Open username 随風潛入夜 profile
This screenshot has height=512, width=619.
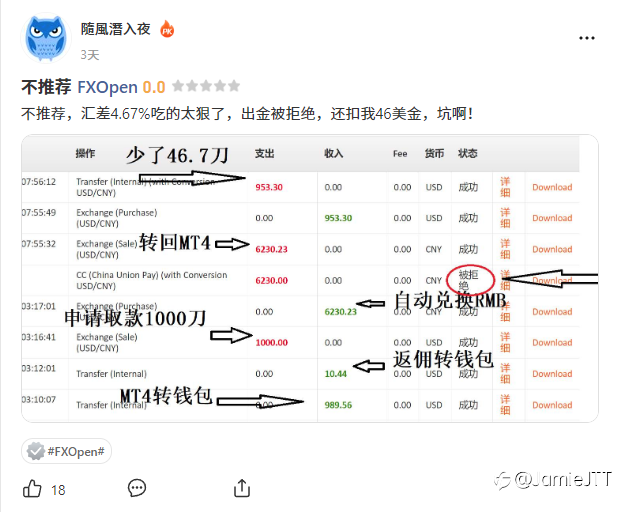[x=116, y=29]
